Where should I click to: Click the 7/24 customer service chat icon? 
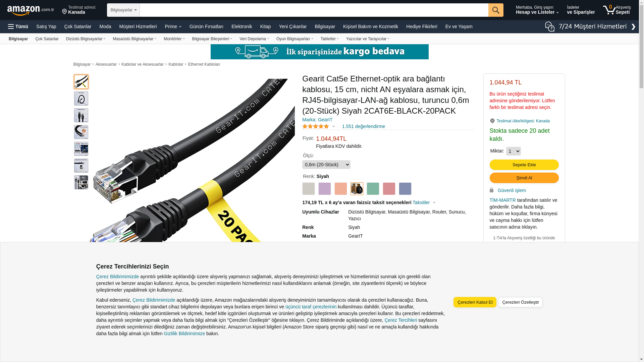549,26
